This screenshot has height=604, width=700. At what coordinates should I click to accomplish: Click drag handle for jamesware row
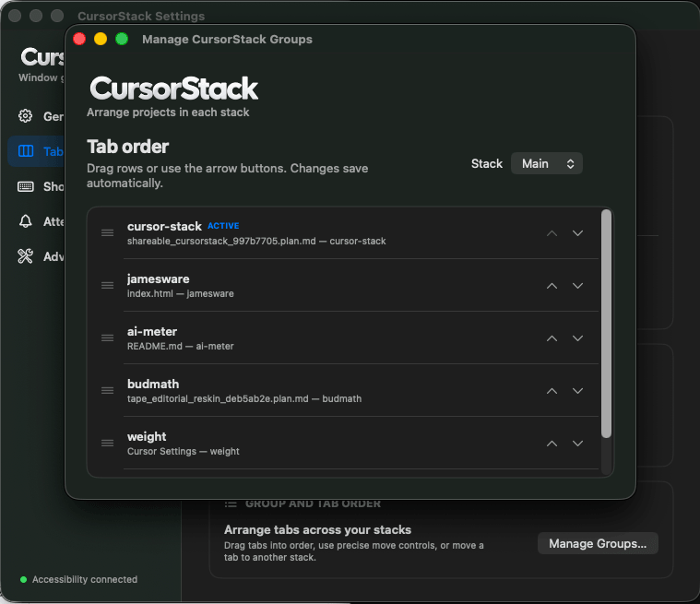click(107, 286)
